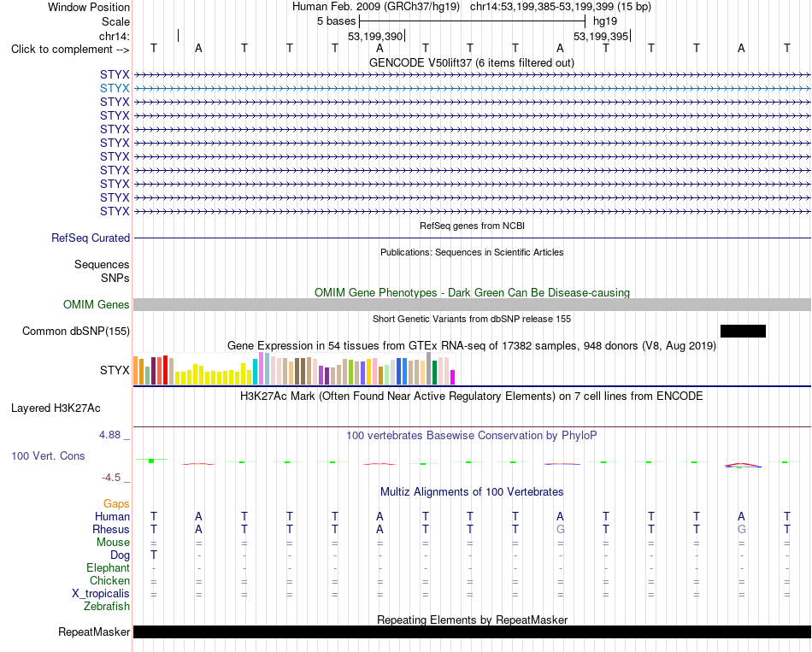Screen dimensions: 812x652
Task: Select the chr14: ruler label
Action: [115, 36]
